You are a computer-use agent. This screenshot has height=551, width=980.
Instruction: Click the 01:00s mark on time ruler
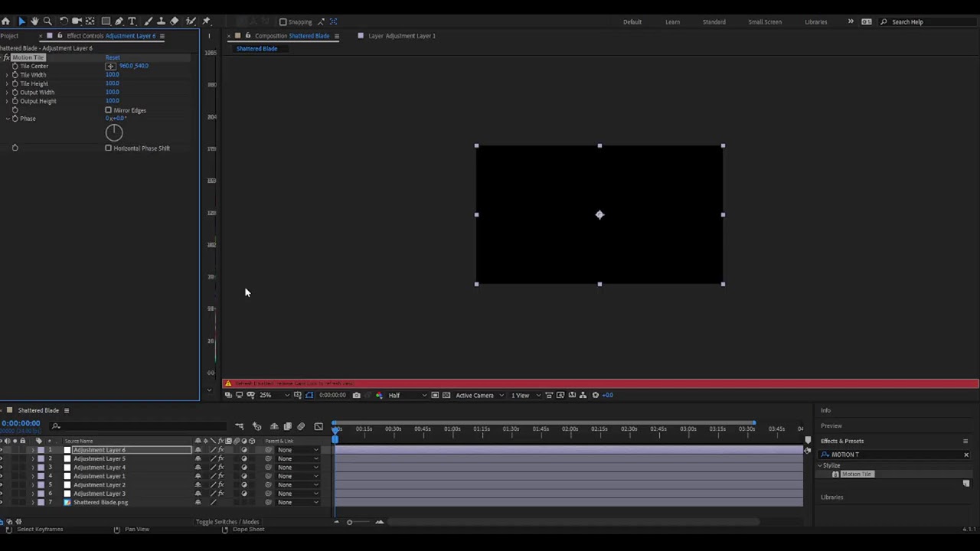click(452, 429)
